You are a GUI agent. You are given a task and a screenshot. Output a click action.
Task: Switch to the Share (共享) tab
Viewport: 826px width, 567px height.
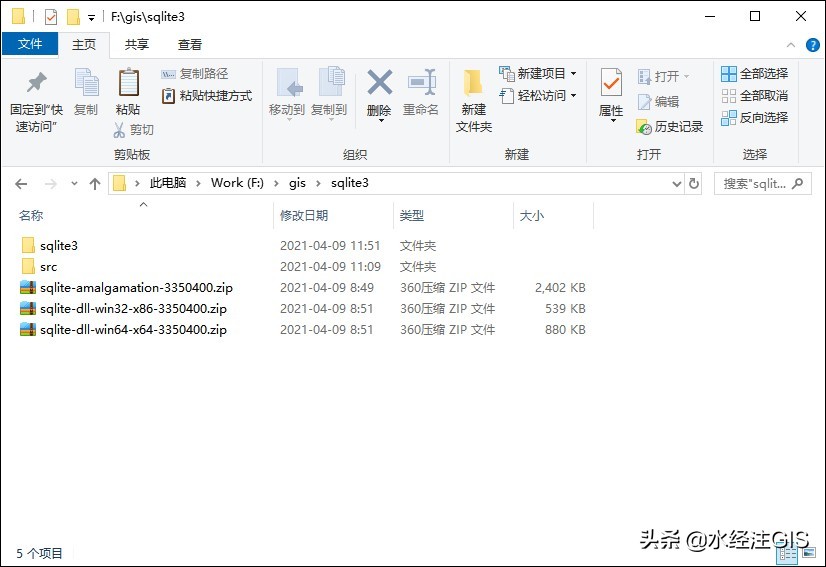[x=137, y=45]
